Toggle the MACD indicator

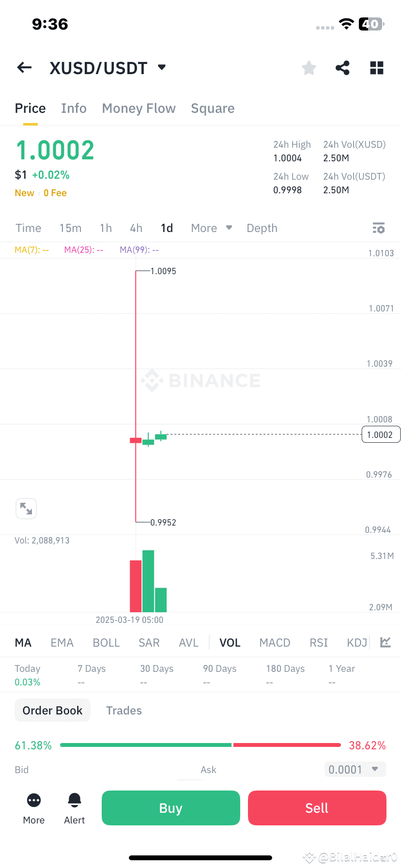pyautogui.click(x=275, y=642)
